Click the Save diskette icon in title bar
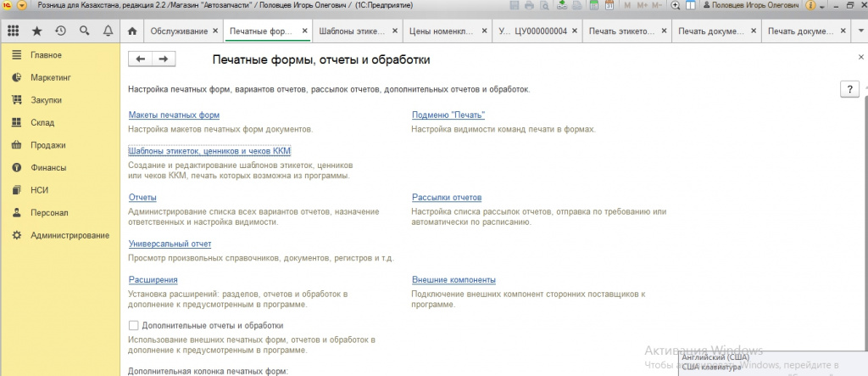 pos(515,6)
